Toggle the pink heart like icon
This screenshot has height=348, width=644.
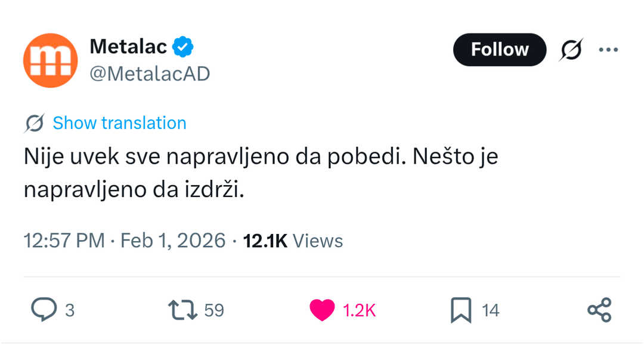323,310
